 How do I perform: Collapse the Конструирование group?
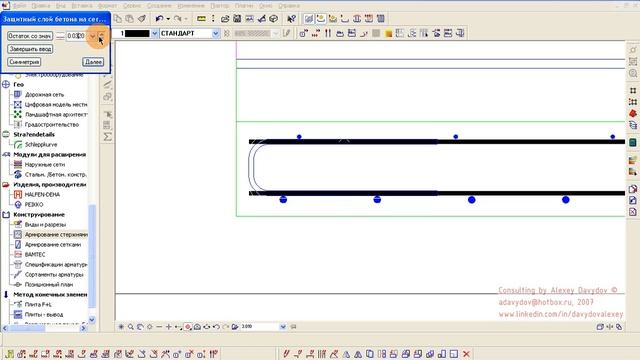tap(6, 215)
